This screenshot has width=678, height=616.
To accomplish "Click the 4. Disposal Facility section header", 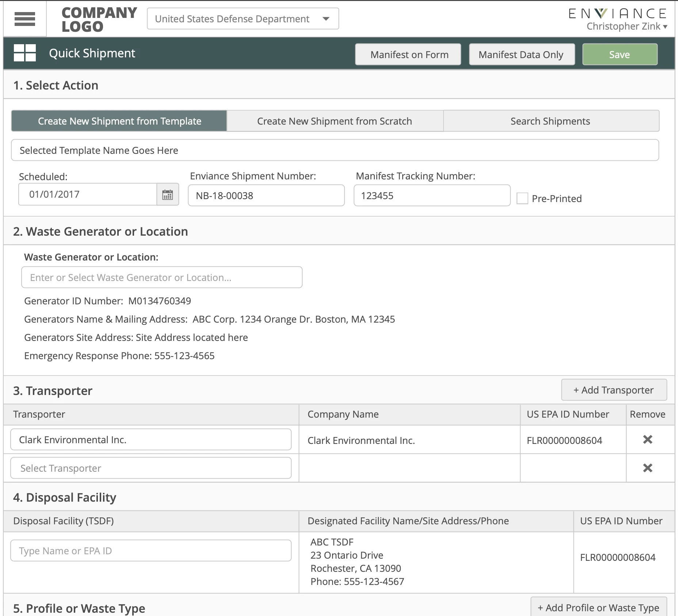I will 65,497.
